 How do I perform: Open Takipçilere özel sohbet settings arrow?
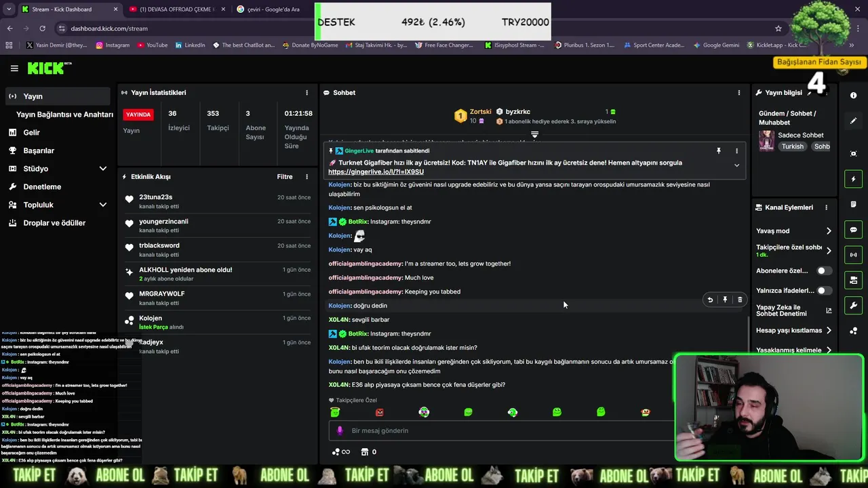[828, 251]
